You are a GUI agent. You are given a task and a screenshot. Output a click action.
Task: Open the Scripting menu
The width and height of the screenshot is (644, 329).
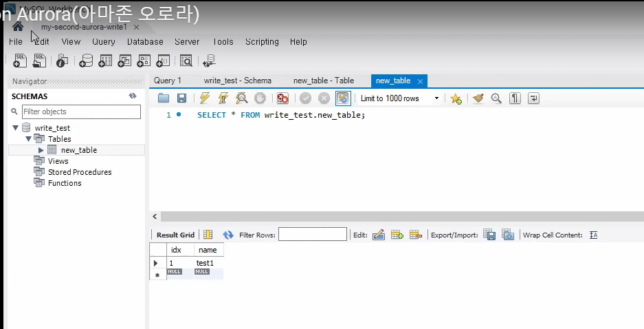(262, 42)
